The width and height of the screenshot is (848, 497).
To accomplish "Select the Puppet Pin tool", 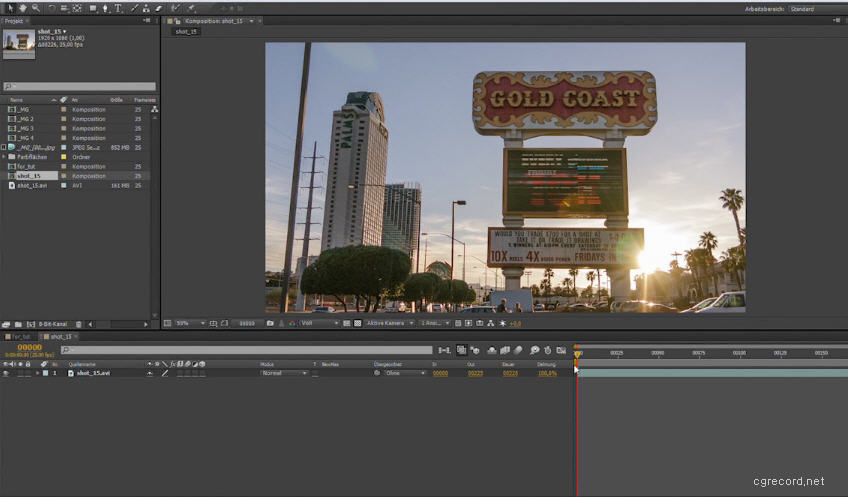I will [191, 8].
